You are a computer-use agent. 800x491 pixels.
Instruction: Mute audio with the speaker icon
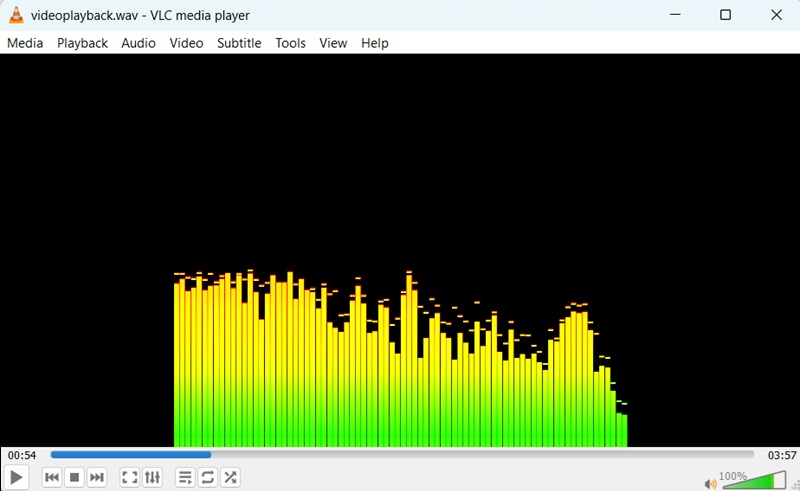[x=710, y=483]
